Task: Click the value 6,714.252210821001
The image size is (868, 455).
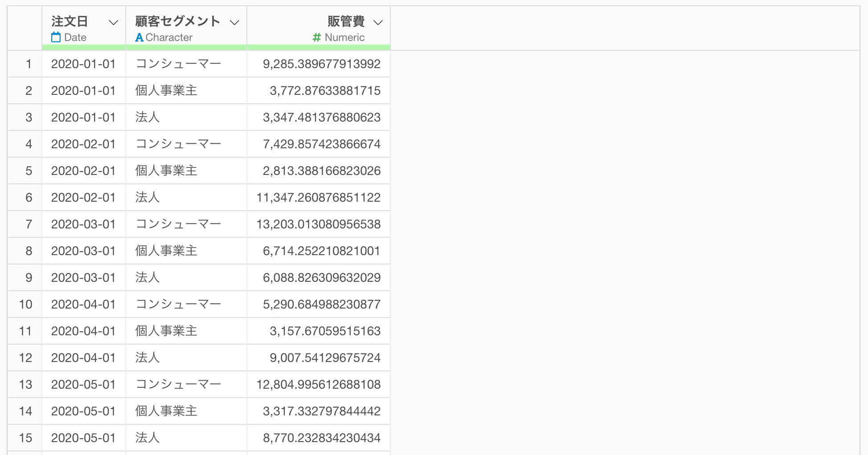Action: tap(322, 251)
